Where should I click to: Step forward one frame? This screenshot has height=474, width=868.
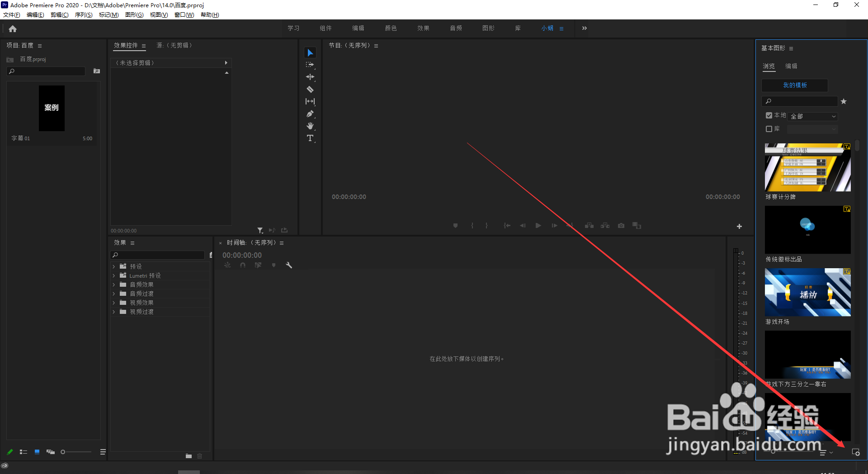(554, 225)
